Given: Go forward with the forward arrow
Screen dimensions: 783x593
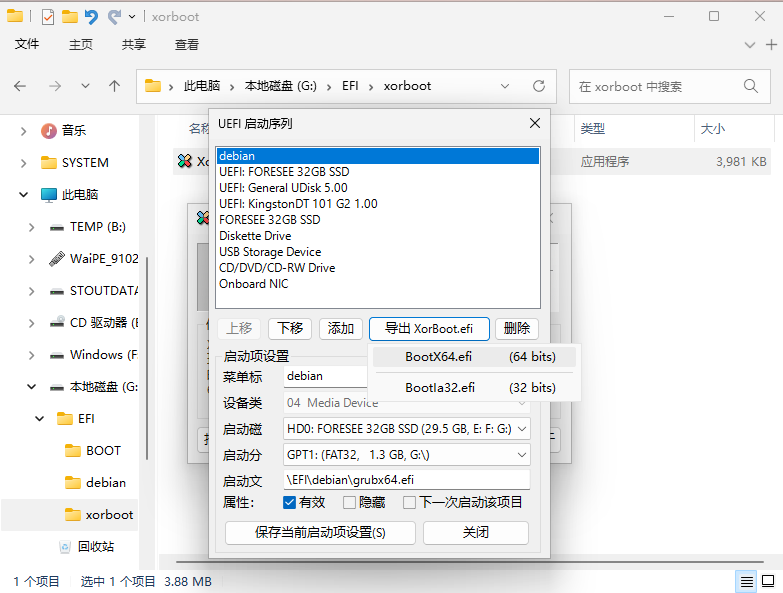Looking at the screenshot, I should point(55,86).
